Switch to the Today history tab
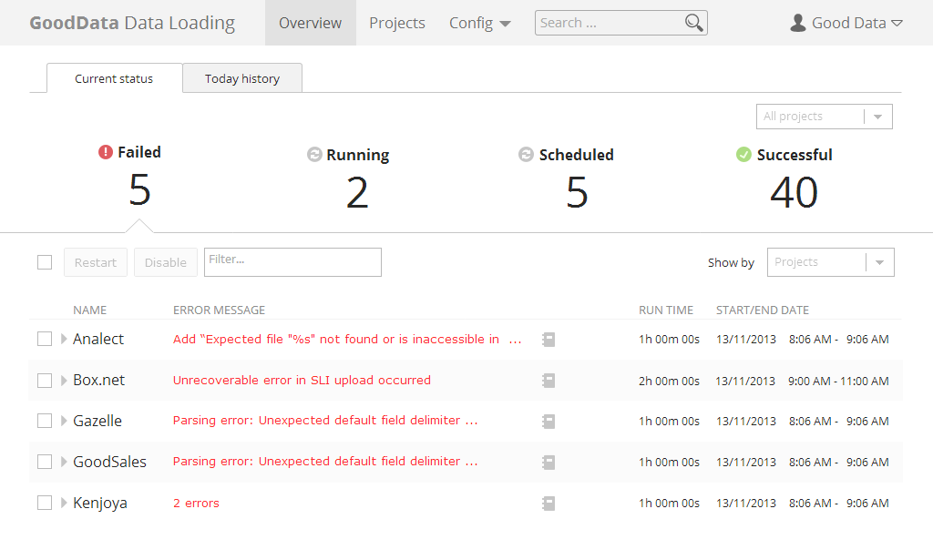This screenshot has height=560, width=933. (242, 78)
